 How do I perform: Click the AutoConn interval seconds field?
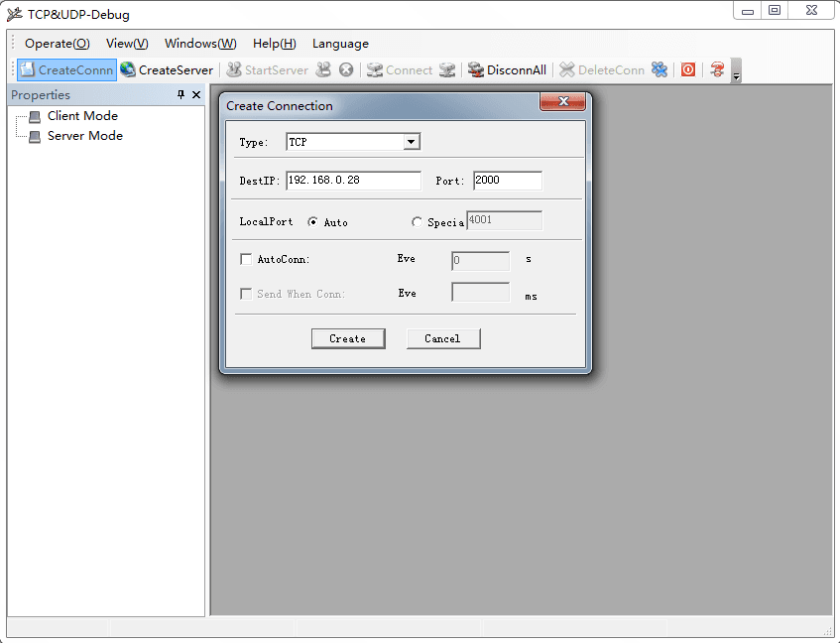click(x=481, y=261)
